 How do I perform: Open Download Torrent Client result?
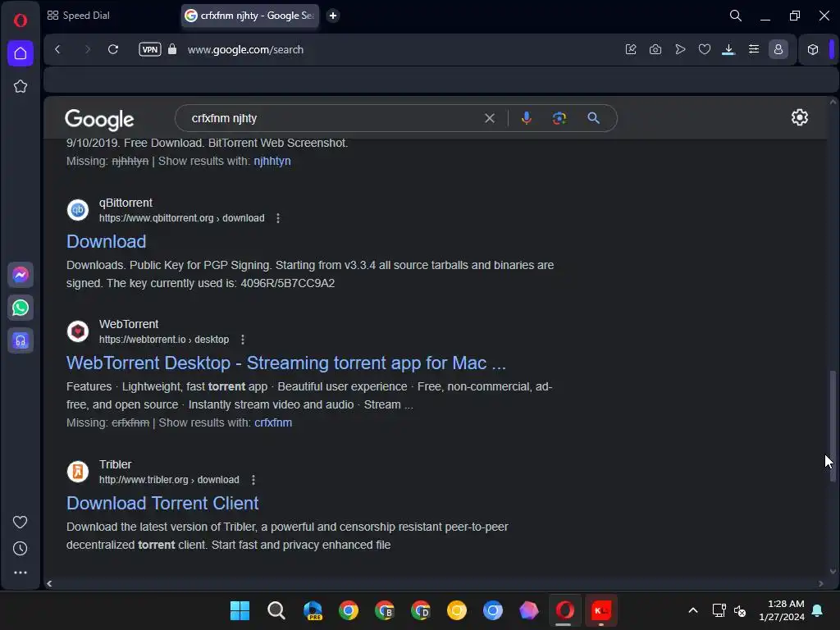point(162,504)
